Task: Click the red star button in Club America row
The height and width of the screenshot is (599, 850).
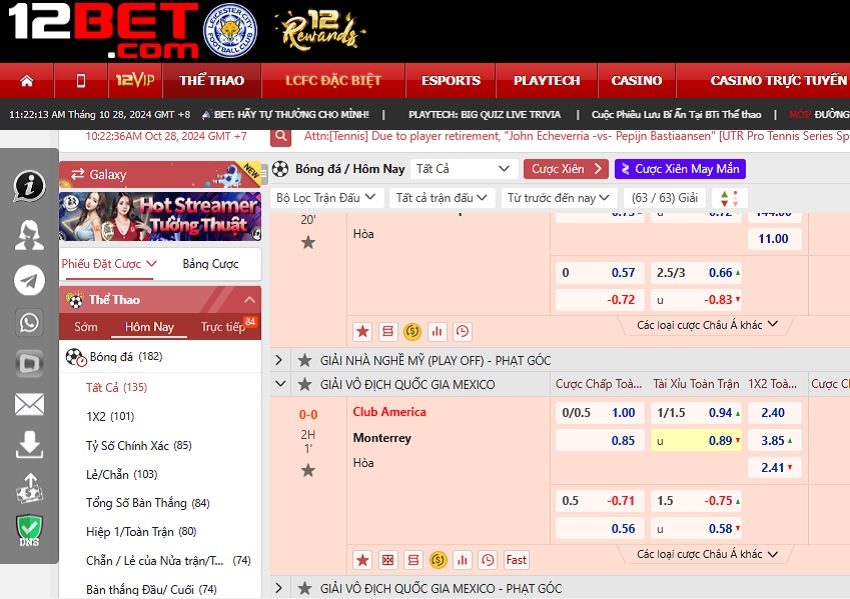Action: tap(363, 560)
